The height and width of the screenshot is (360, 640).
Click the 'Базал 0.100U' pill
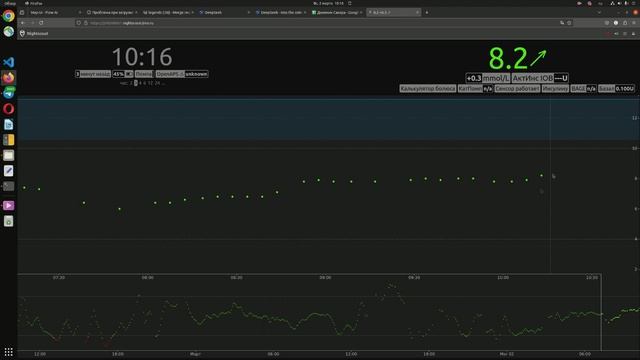616,89
